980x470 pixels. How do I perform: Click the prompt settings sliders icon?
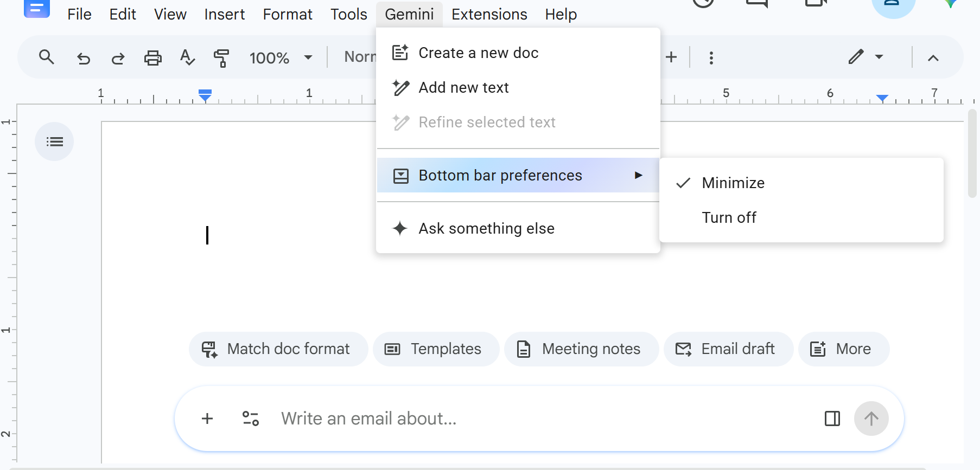coord(250,419)
